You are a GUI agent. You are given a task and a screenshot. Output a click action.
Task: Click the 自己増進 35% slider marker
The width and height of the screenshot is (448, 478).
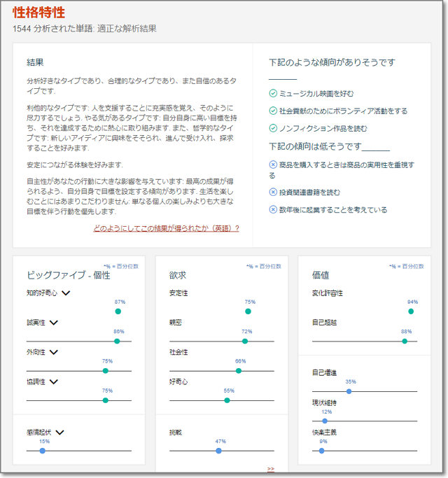pos(349,391)
